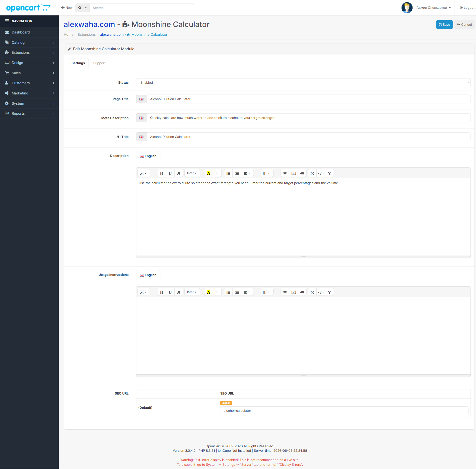
Task: Select the Usage Instructions English tab
Action: pyautogui.click(x=148, y=275)
